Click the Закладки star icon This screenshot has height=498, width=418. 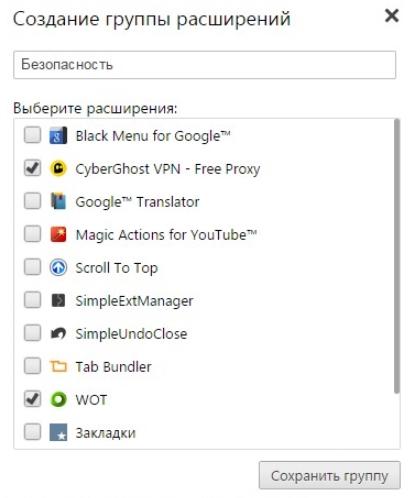click(58, 432)
